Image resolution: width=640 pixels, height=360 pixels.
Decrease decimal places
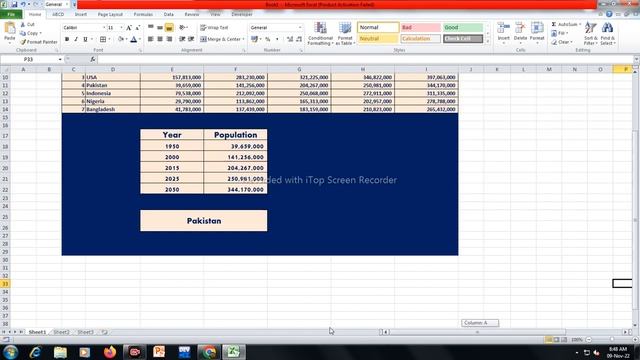tap(299, 39)
